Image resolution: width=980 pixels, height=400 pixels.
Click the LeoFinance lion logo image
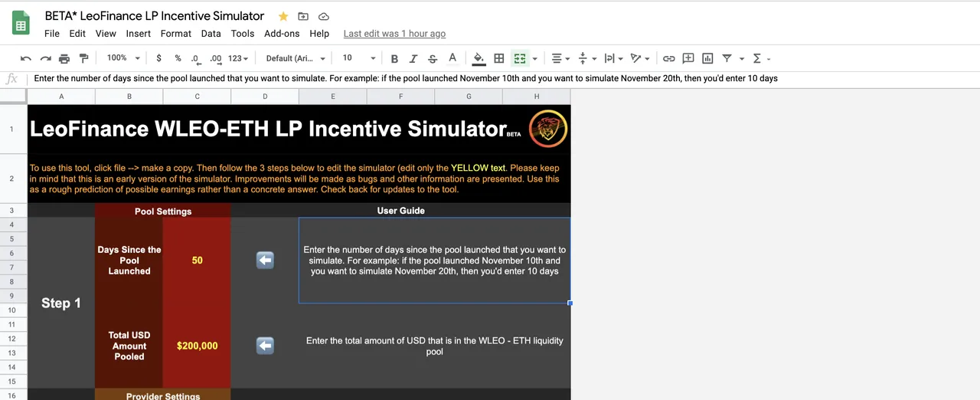548,128
